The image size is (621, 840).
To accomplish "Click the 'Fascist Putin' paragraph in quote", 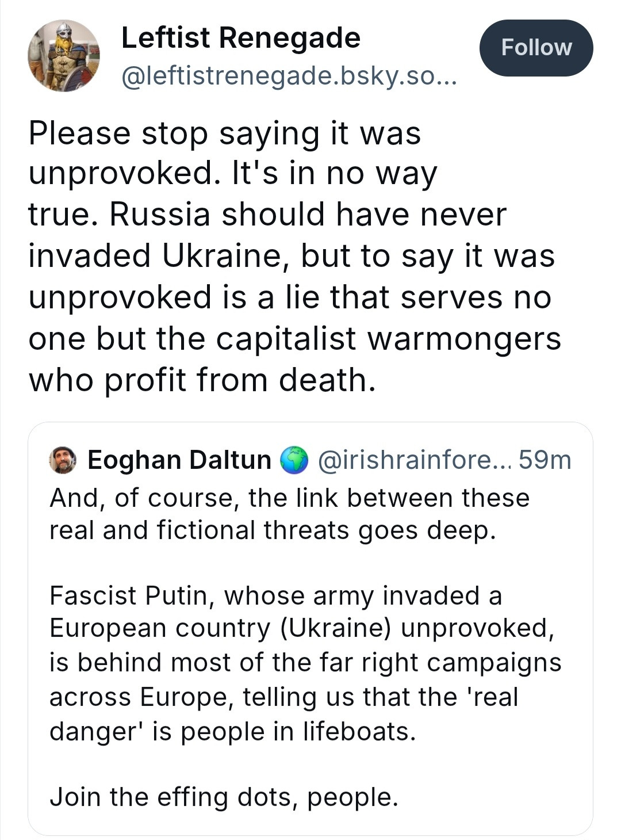I will 305,663.
